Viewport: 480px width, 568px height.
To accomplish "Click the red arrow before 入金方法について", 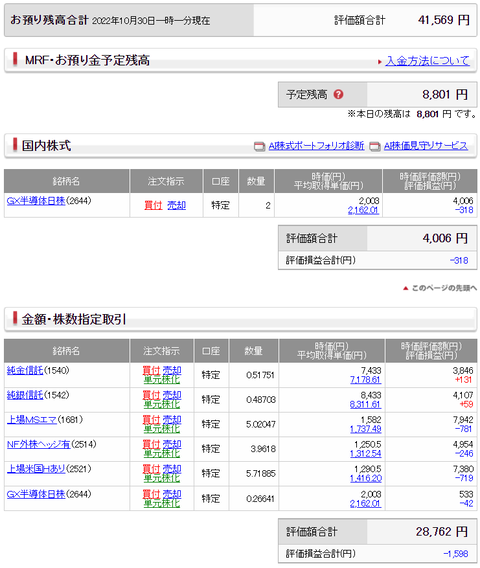I will tap(380, 62).
